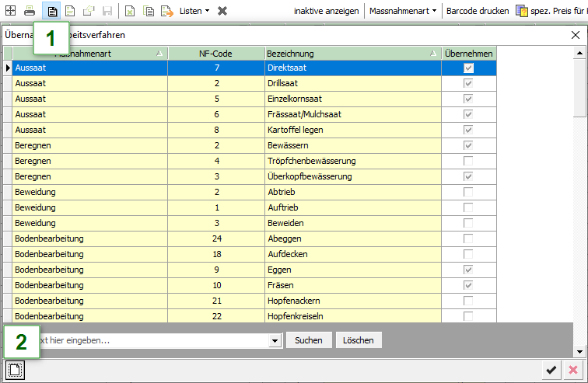The image size is (588, 383).
Task: Click the delete record icon with green X
Action: point(130,11)
